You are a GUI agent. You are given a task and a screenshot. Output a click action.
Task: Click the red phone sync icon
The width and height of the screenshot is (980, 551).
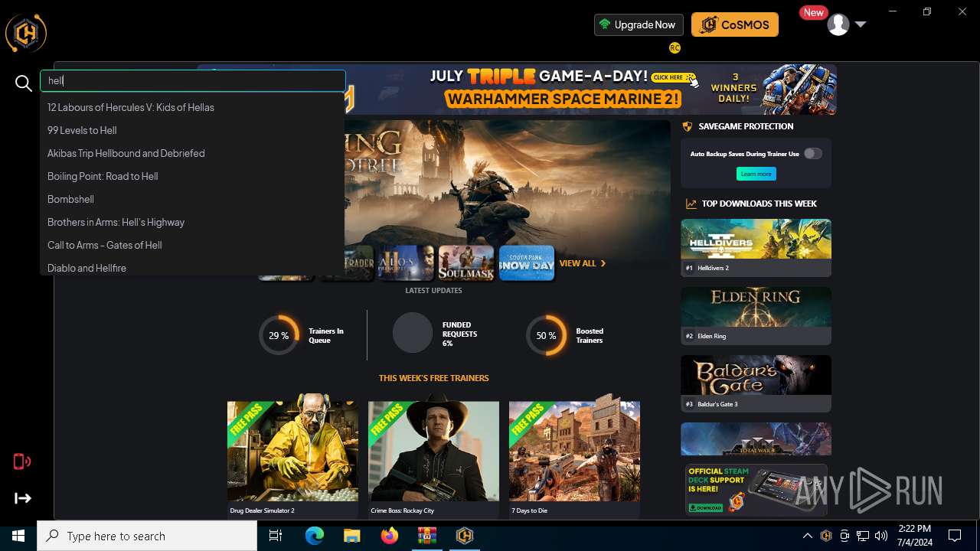(x=22, y=461)
